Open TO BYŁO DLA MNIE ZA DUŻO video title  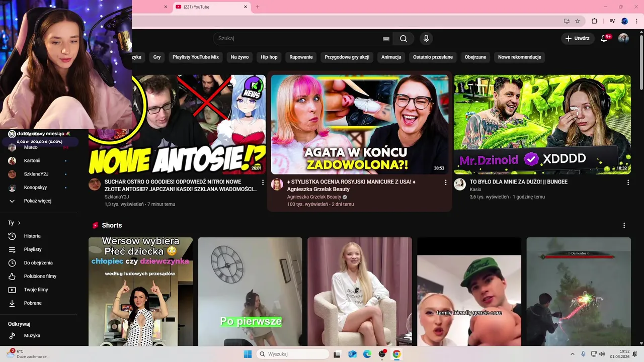pos(519,182)
